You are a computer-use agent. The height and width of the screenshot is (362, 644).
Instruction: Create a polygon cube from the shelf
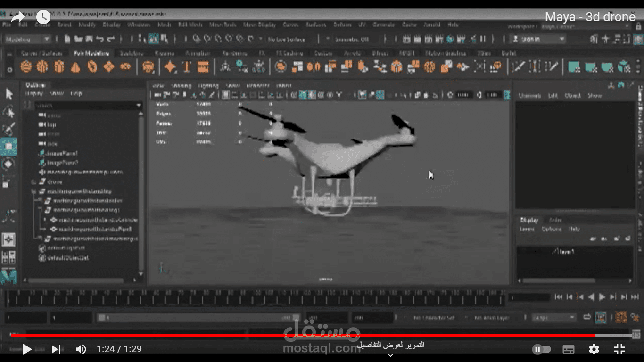point(42,67)
